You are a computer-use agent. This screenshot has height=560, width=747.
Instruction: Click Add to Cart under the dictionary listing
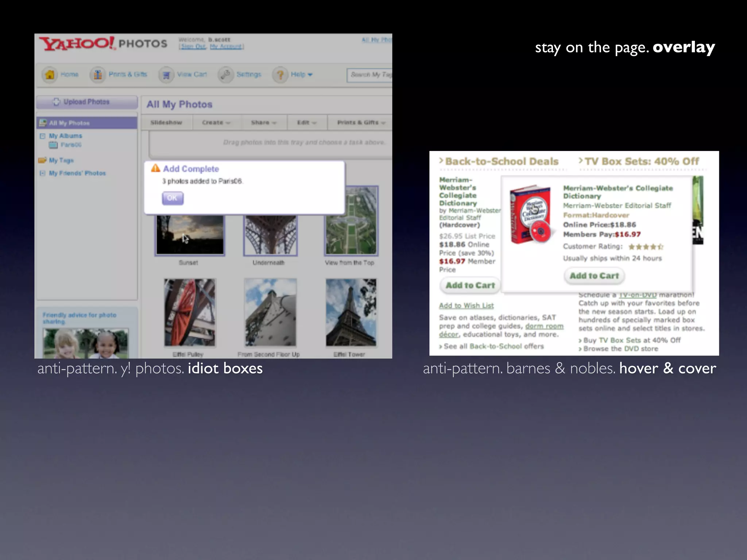coord(470,285)
